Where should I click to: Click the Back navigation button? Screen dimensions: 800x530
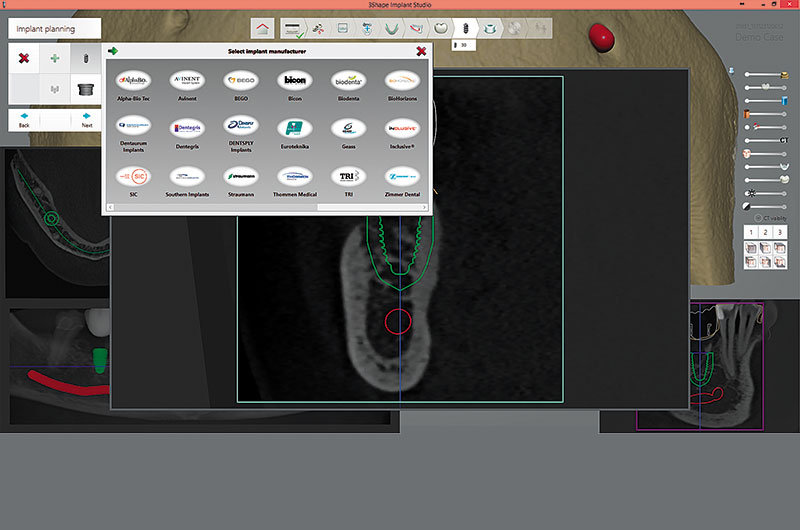24,120
